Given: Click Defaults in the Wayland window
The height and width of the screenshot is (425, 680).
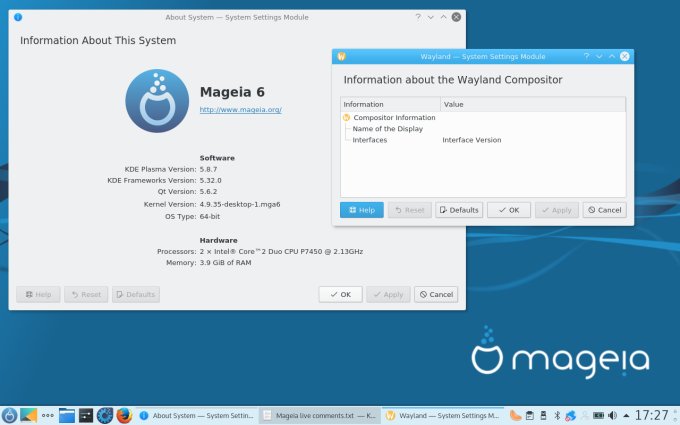Looking at the screenshot, I should point(459,210).
